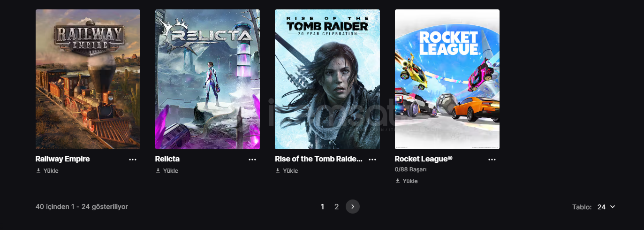Select page 2 in pagination
The image size is (644, 230).
336,207
